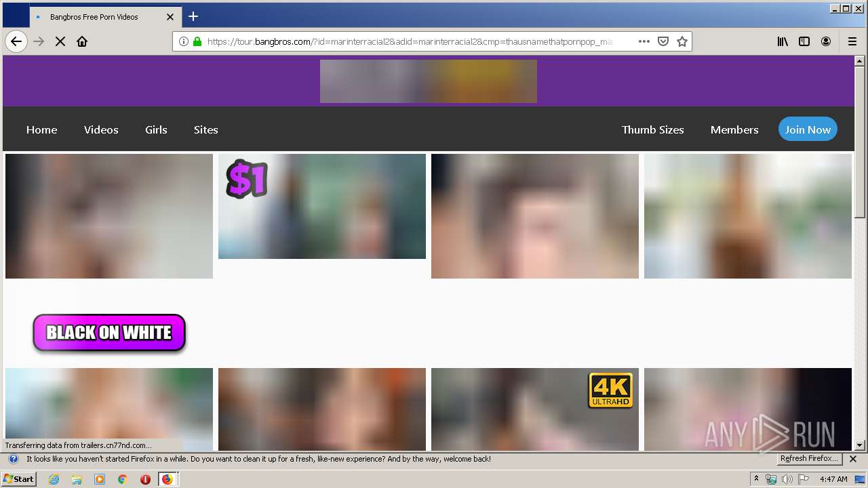Screen dimensions: 868x488
Task: Open the volume tray icon
Action: 787,479
